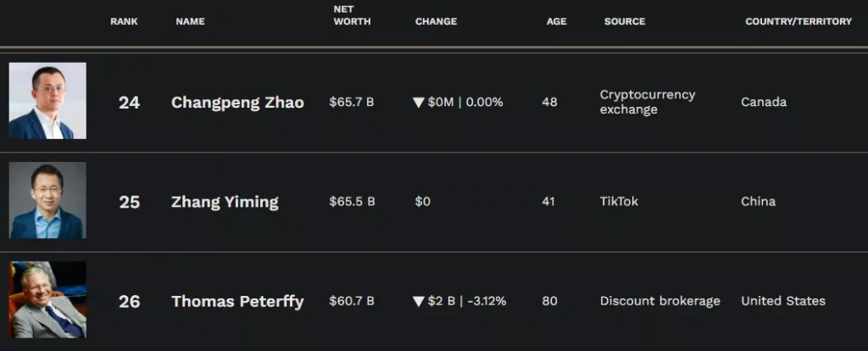Select the Cryptocurrency exchange source text
868x351 pixels.
coord(648,102)
